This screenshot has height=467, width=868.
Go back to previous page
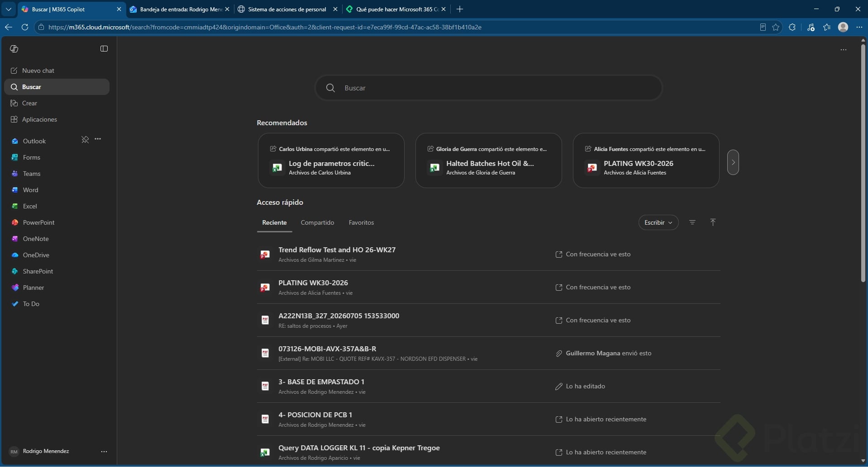point(9,27)
